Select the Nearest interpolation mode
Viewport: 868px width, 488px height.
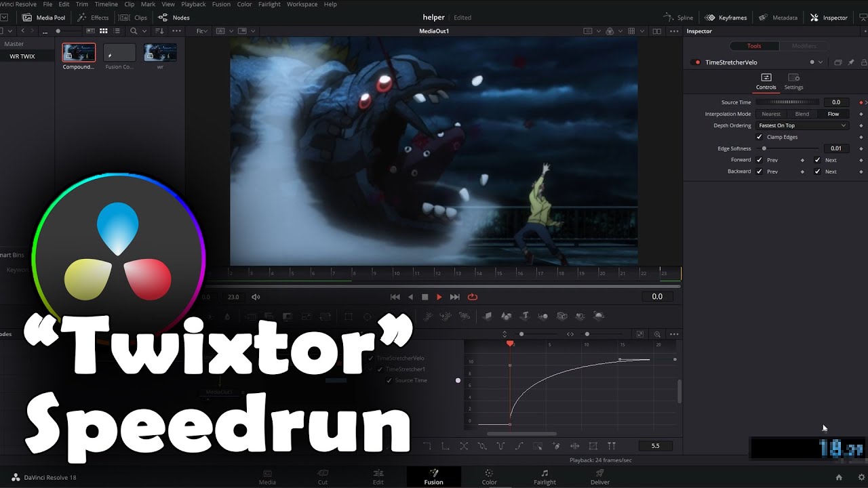click(771, 114)
